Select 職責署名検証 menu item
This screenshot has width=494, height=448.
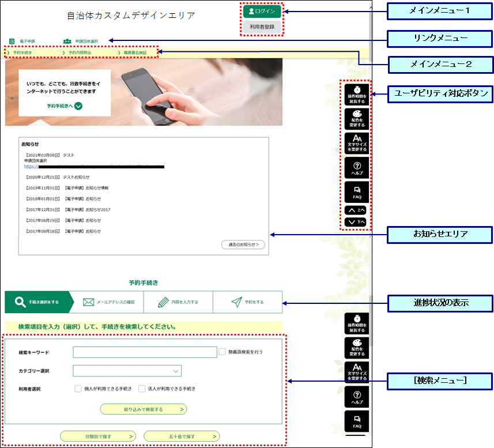pos(135,52)
